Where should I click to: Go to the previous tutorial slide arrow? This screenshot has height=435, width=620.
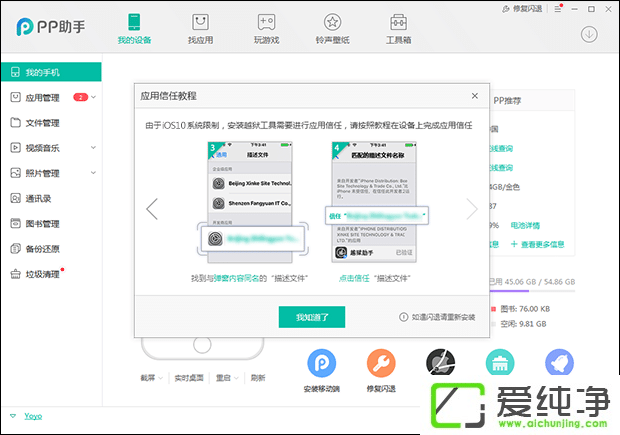click(x=152, y=209)
